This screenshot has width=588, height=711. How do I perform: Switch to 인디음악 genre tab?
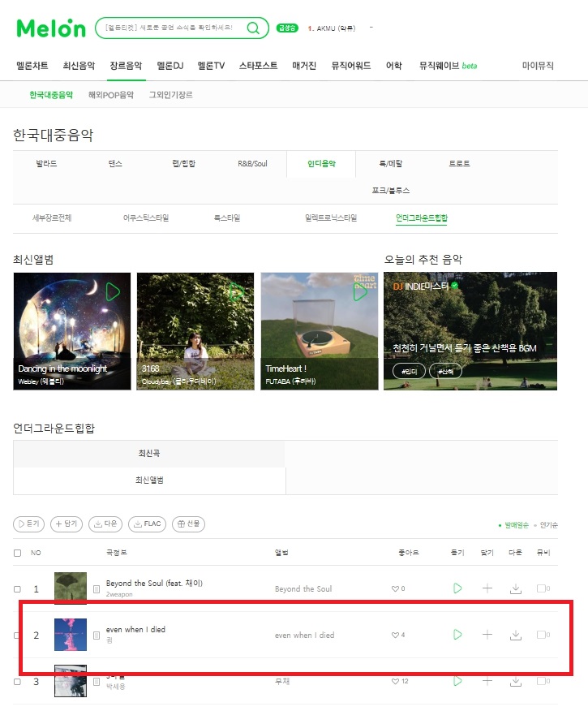click(x=321, y=164)
